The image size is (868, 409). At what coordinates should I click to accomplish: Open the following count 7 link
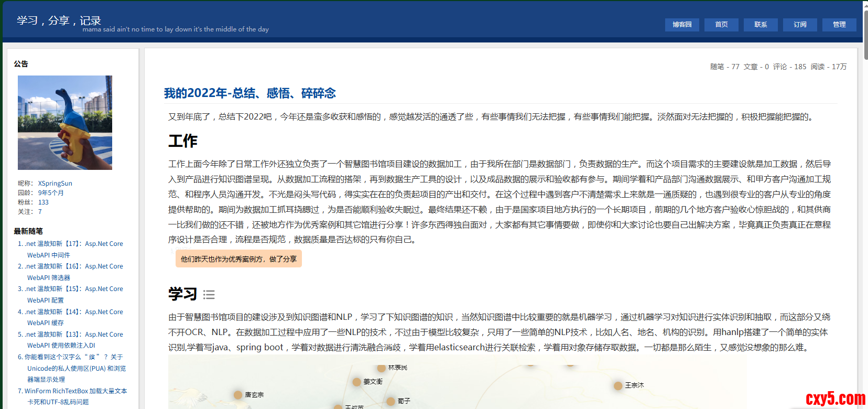click(x=40, y=212)
